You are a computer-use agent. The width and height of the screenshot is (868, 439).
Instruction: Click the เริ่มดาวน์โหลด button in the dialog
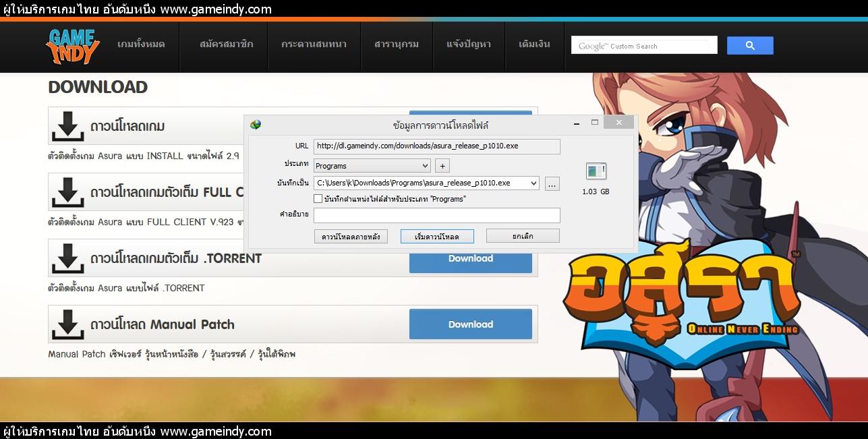pyautogui.click(x=437, y=236)
